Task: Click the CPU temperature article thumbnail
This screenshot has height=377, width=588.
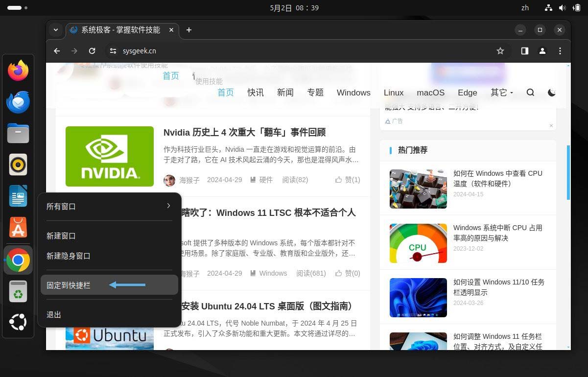Action: point(418,189)
